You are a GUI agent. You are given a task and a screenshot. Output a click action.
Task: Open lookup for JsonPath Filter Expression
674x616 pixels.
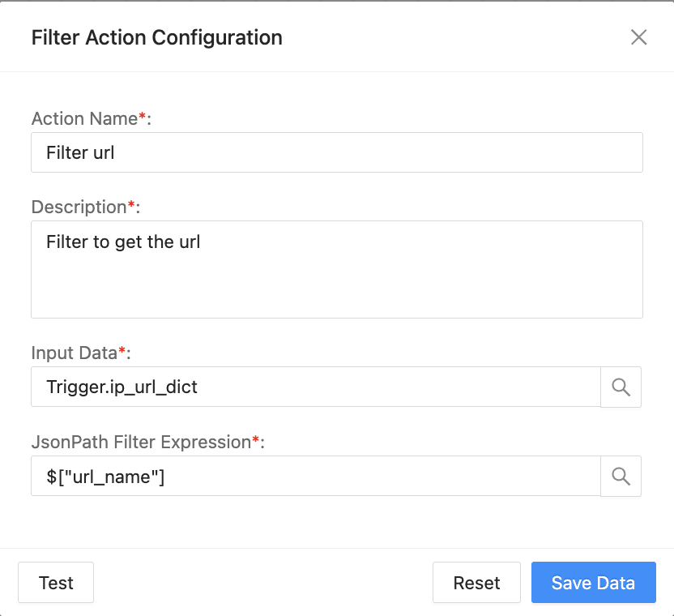point(621,476)
